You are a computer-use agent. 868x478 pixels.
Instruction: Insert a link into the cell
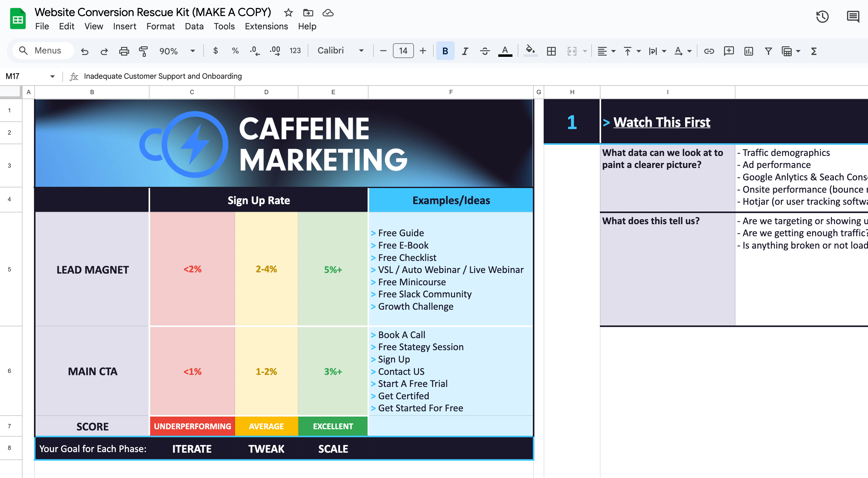pyautogui.click(x=709, y=51)
